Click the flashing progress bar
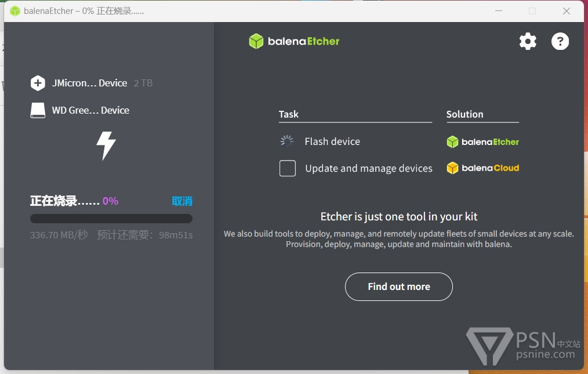588x374 pixels. [x=111, y=219]
